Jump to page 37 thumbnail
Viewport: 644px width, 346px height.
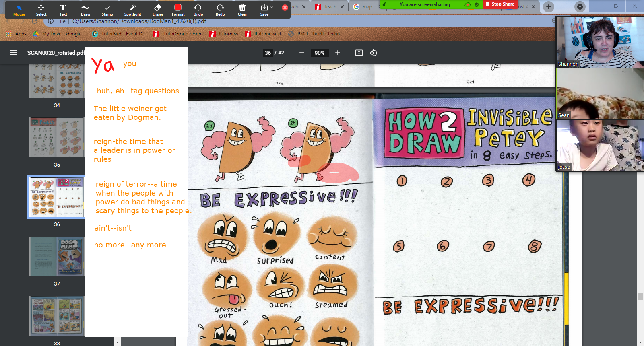tap(57, 257)
